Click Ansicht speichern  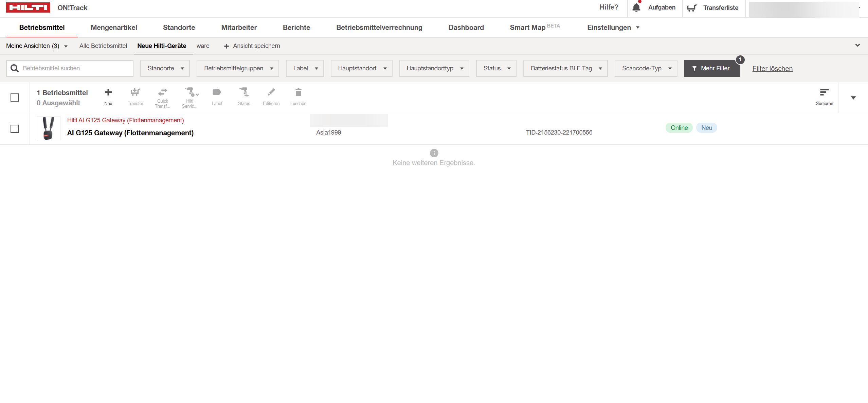[252, 46]
